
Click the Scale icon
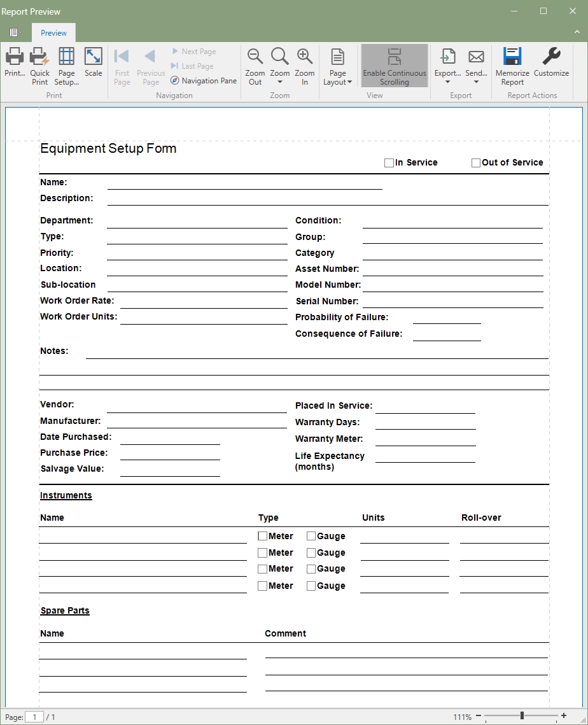point(94,57)
